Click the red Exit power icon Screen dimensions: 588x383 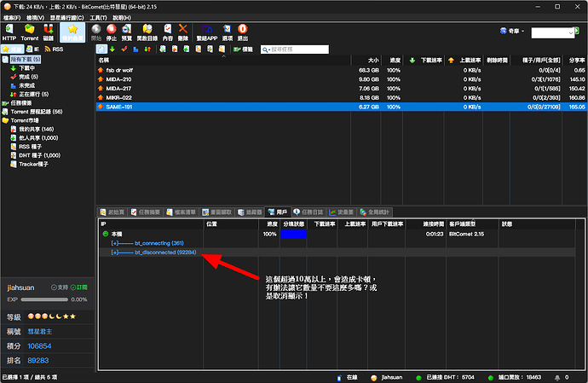[x=243, y=32]
